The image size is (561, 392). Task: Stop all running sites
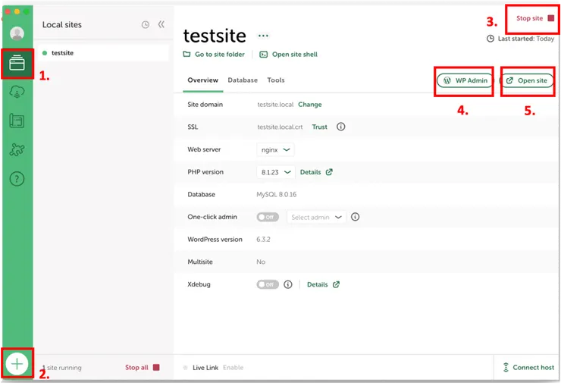[x=143, y=367]
